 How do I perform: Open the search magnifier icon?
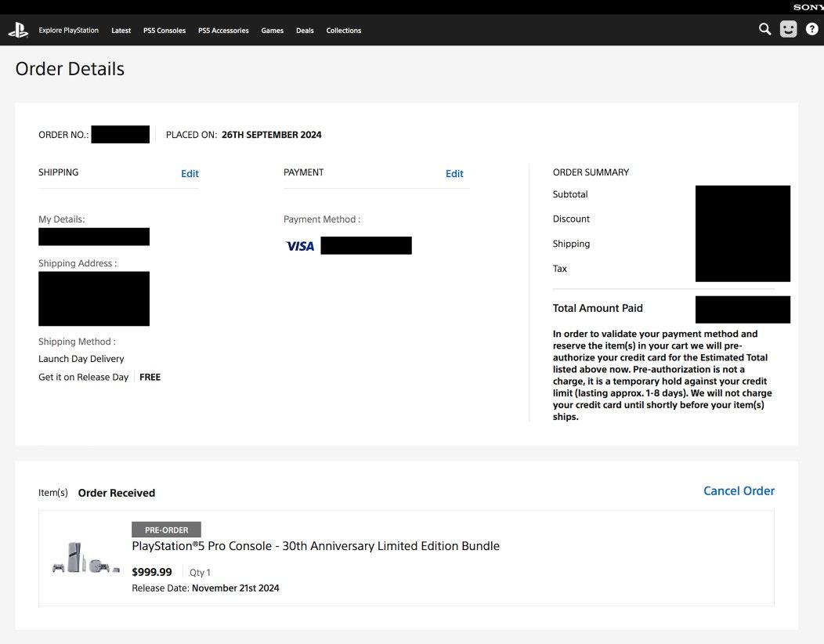764,29
